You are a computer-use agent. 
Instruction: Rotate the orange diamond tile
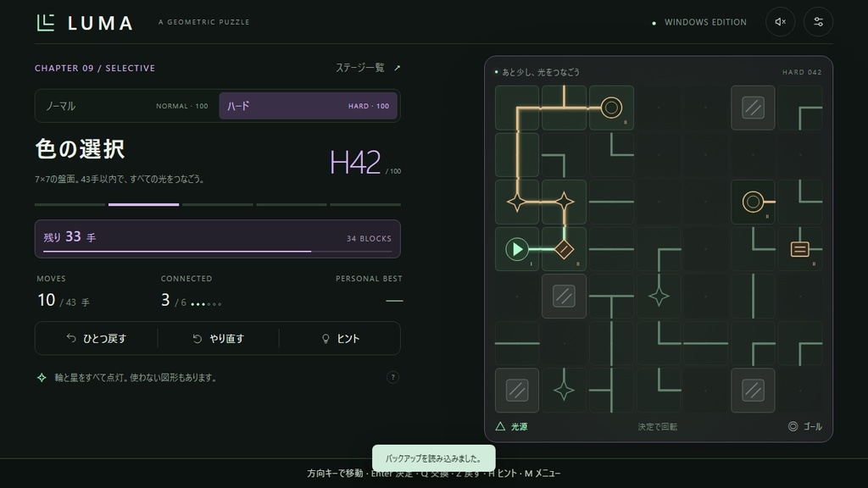tap(564, 249)
